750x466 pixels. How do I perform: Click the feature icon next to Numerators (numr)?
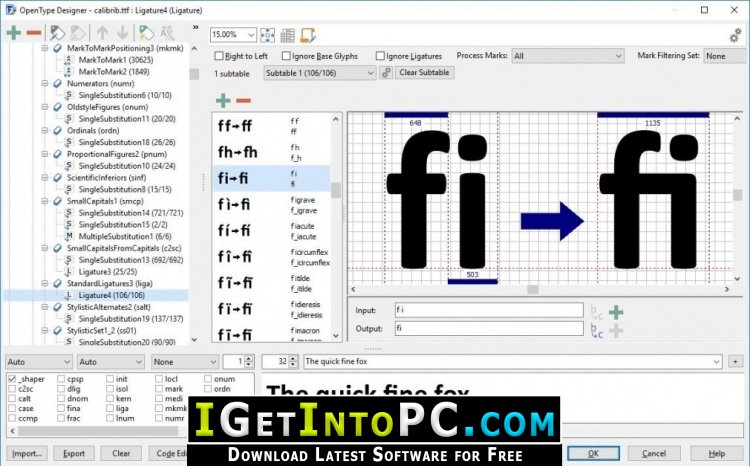point(57,83)
